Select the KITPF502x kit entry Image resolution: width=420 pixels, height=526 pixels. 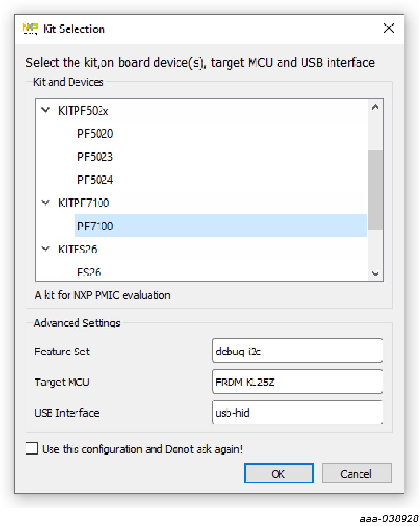83,111
